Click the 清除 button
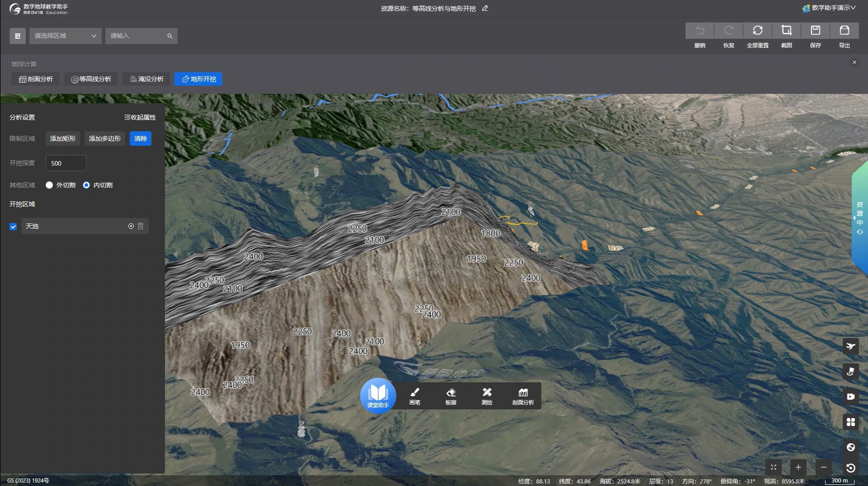The width and height of the screenshot is (868, 486). tap(141, 138)
